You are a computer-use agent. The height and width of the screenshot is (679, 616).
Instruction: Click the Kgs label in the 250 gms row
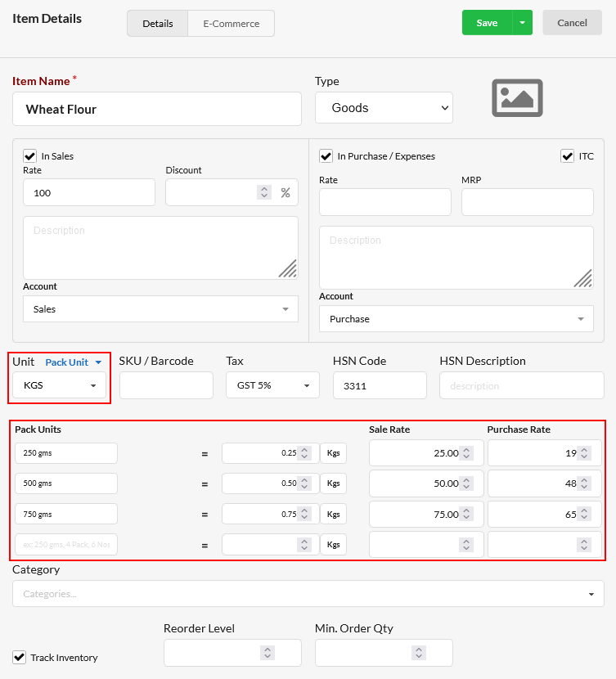point(333,453)
